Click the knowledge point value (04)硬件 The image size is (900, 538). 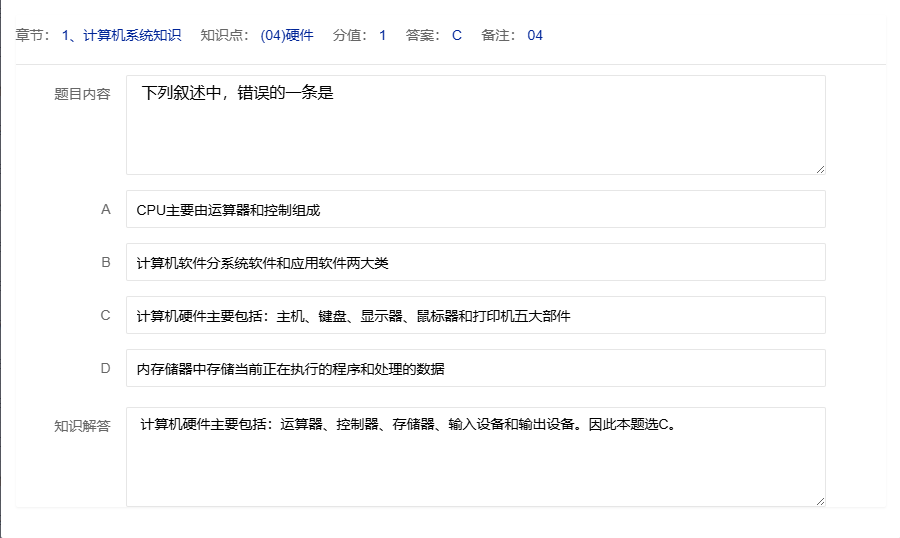(286, 35)
